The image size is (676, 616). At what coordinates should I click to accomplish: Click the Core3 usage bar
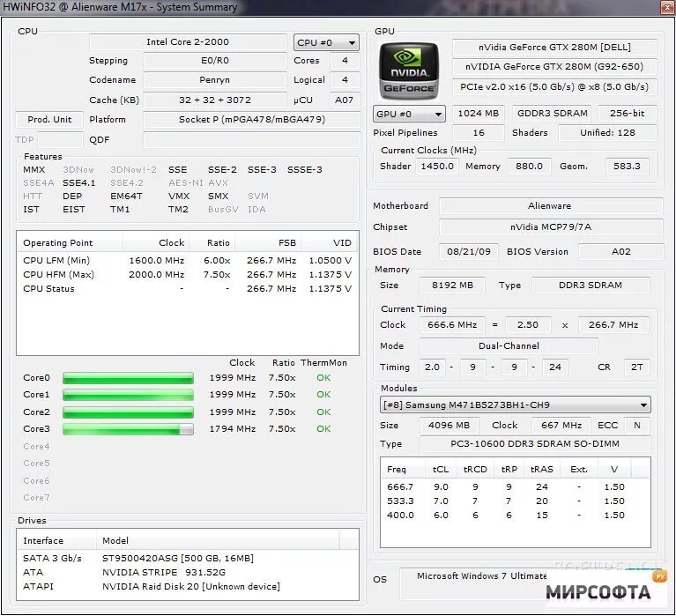(x=128, y=429)
